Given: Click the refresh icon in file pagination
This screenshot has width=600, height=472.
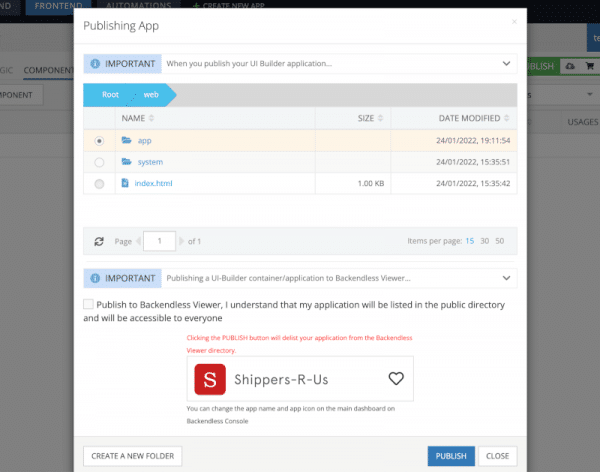Looking at the screenshot, I should coord(99,241).
